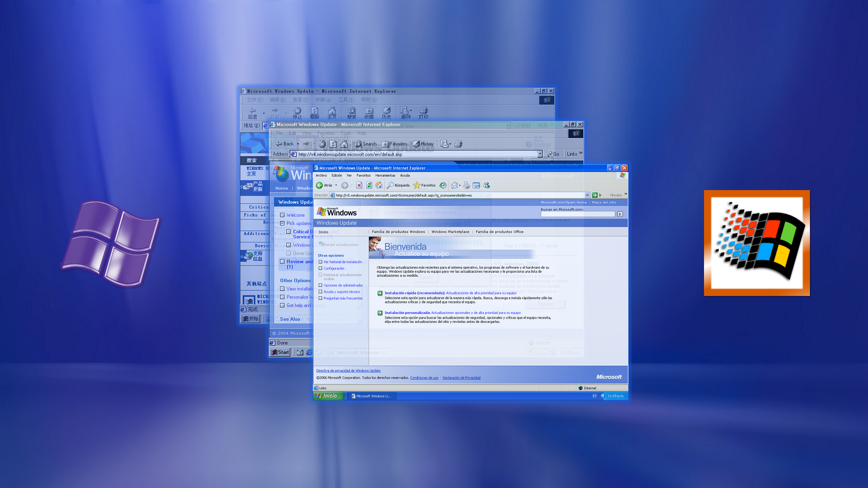Open the Atrás history dropdown arrow
Viewport: 868px width, 488px height.
[x=336, y=185]
